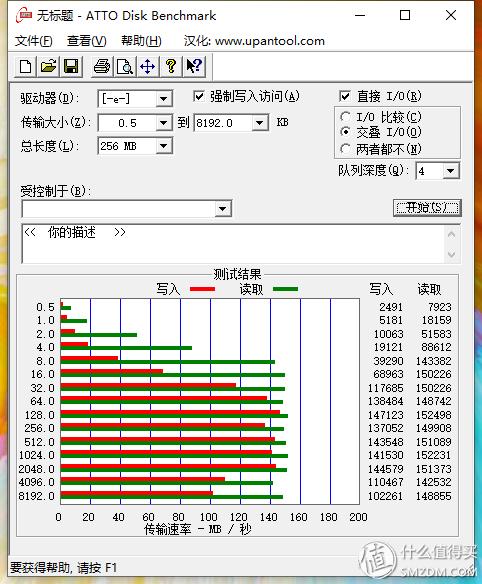Click the 读取 results column header
482x584 pixels.
coord(429,289)
